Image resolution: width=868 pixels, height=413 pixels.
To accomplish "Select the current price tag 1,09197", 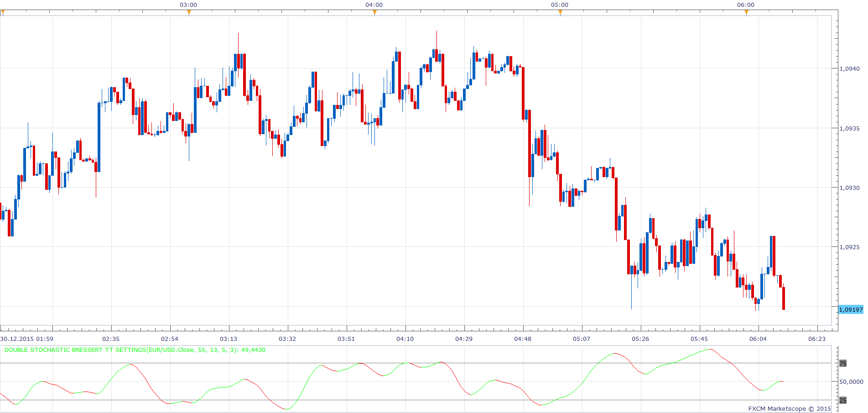I will pyautogui.click(x=851, y=309).
